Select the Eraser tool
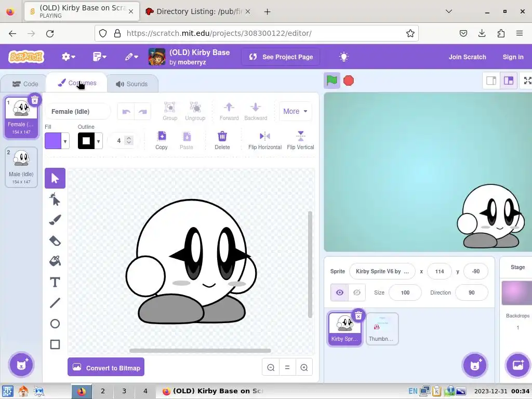The image size is (532, 399). 55,241
